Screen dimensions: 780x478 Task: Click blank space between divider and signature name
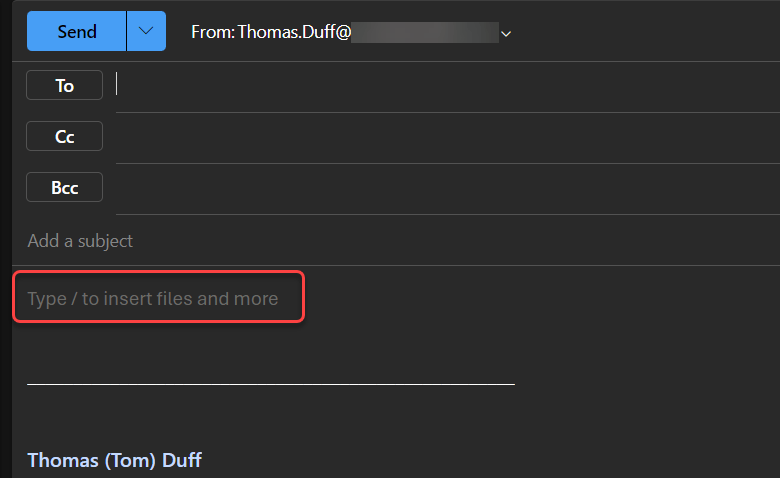point(270,420)
